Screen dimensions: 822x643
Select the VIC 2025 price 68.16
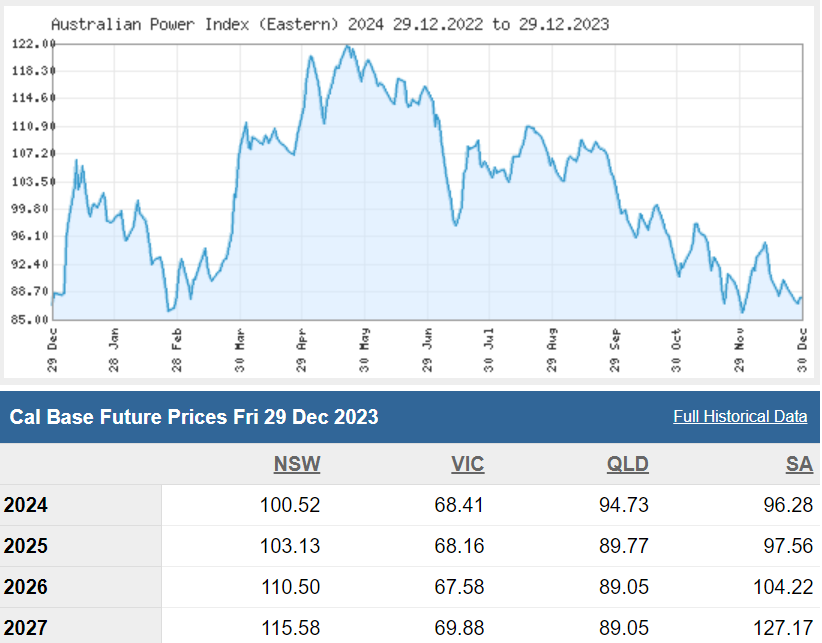[x=460, y=546]
